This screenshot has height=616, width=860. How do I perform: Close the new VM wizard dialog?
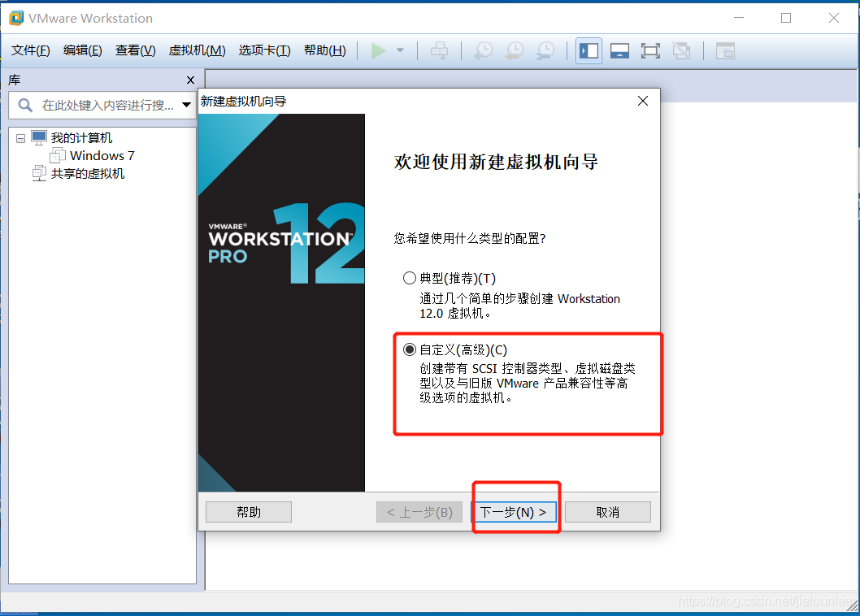[x=643, y=101]
